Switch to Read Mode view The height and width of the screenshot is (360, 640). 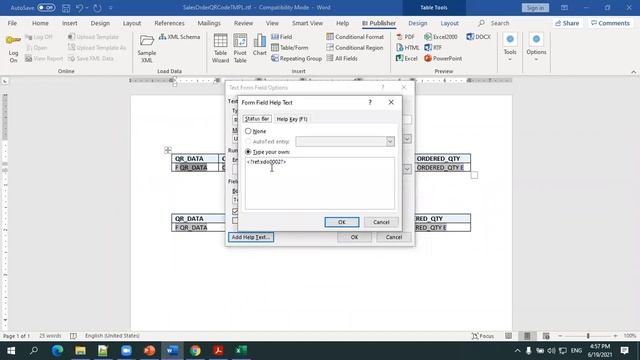pyautogui.click(x=508, y=336)
